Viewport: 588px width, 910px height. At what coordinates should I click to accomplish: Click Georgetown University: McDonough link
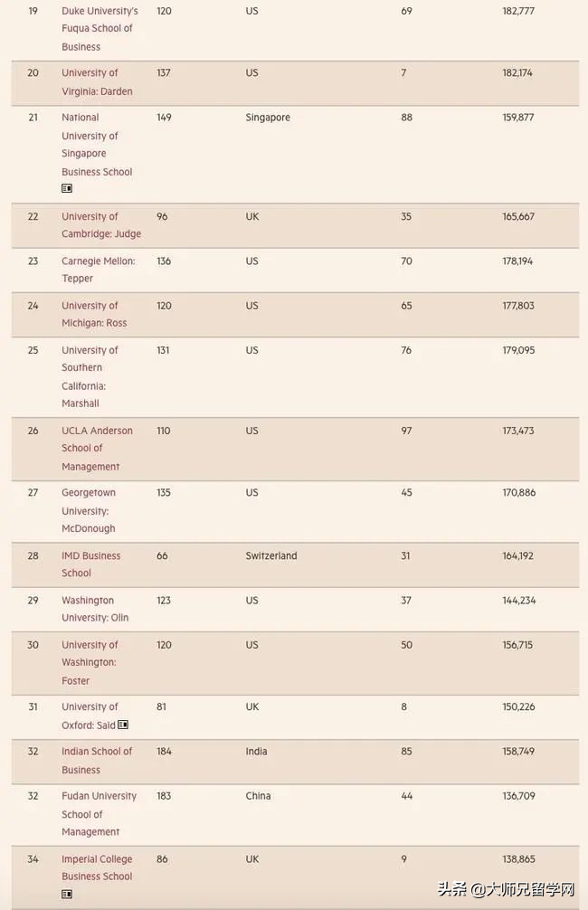[x=89, y=510]
